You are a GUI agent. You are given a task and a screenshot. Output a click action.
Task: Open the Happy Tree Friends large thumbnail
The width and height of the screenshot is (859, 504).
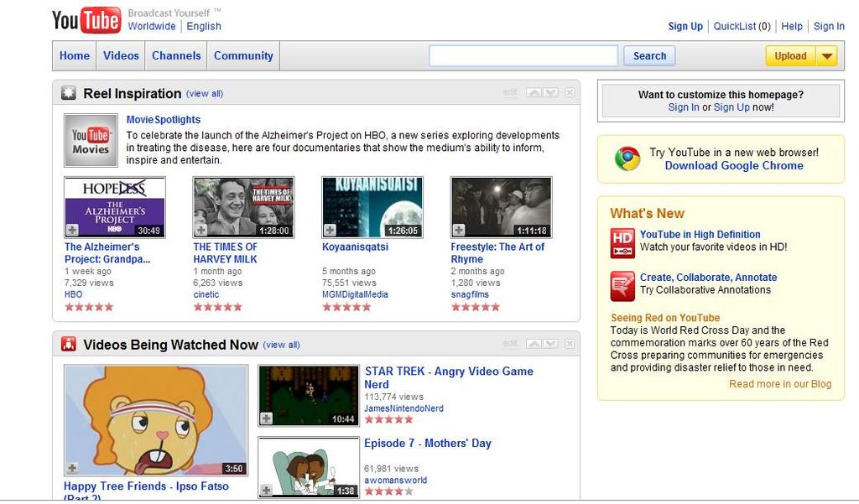pos(155,420)
